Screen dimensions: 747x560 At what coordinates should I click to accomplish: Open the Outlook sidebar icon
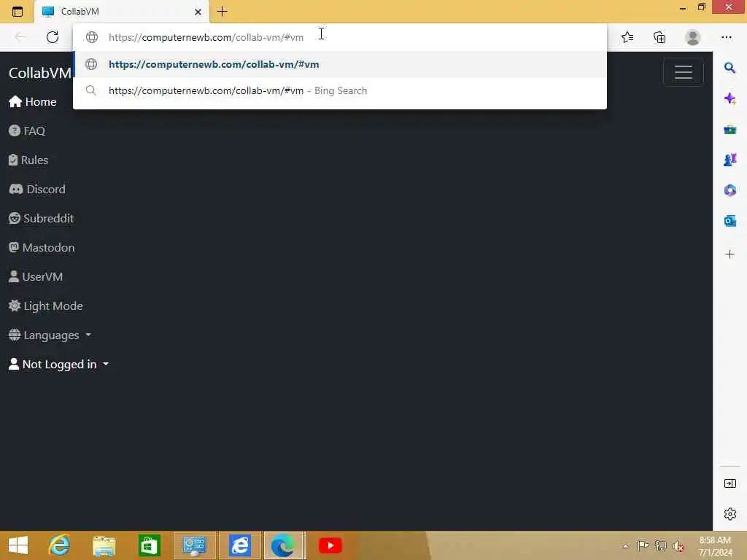(729, 221)
